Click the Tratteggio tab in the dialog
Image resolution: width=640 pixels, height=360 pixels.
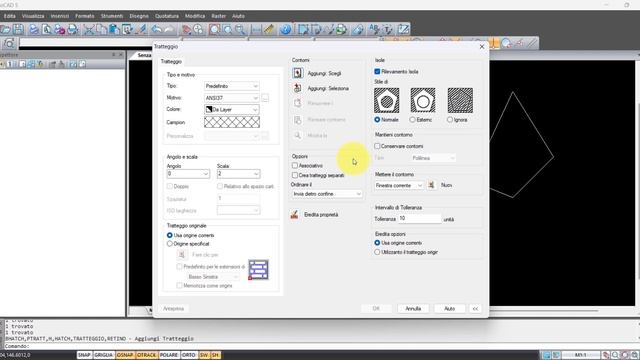tap(171, 62)
